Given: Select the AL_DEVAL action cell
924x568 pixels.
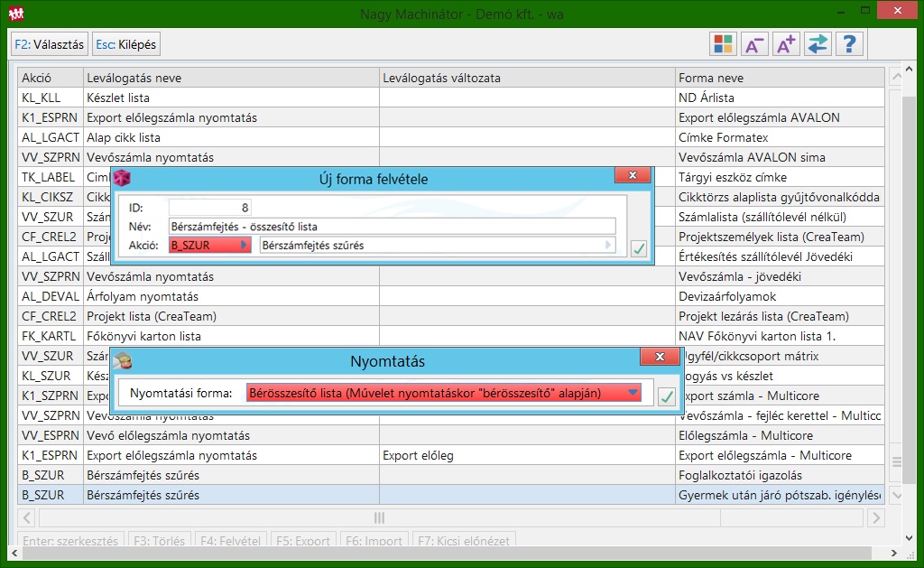Looking at the screenshot, I should [51, 296].
